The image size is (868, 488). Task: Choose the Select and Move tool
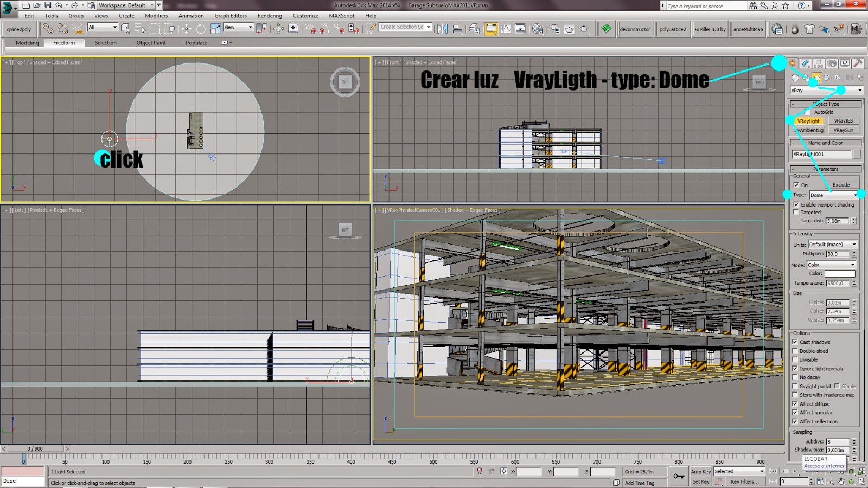click(186, 29)
